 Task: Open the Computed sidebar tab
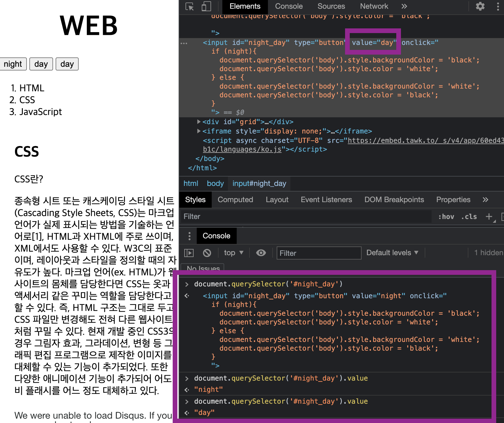coord(235,200)
